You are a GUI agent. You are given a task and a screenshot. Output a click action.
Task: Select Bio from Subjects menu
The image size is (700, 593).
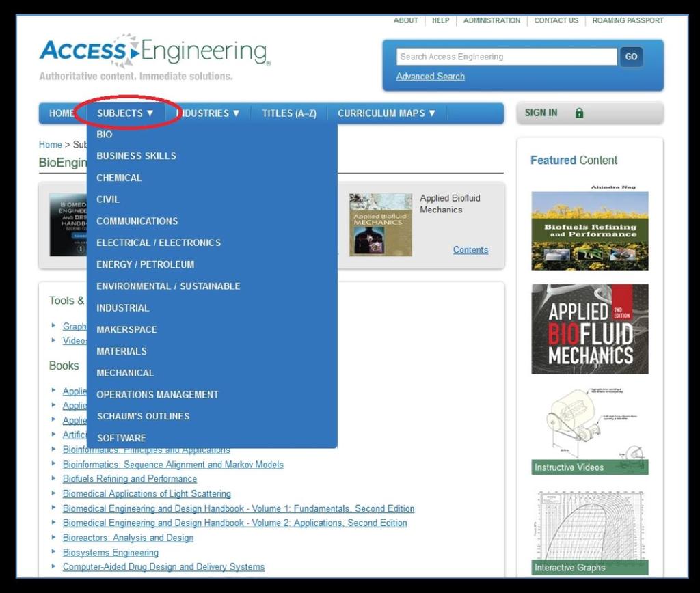tap(105, 135)
